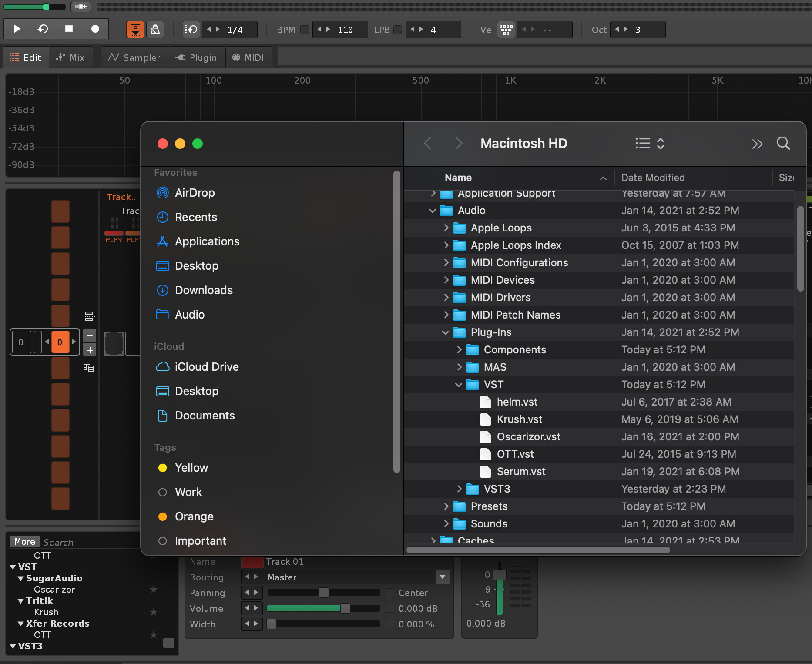Viewport: 812px width, 664px height.
Task: Expand the Apple Loops folder
Action: pos(446,228)
